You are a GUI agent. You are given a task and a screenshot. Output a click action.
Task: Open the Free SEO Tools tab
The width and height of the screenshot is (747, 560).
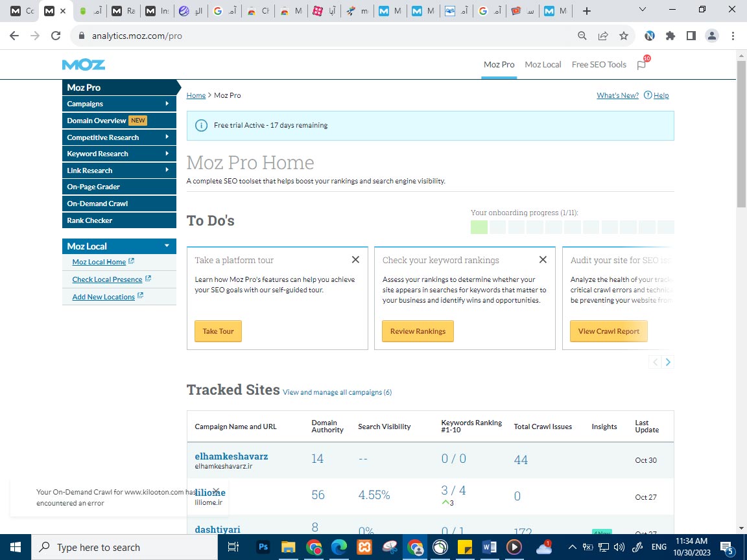pyautogui.click(x=599, y=65)
